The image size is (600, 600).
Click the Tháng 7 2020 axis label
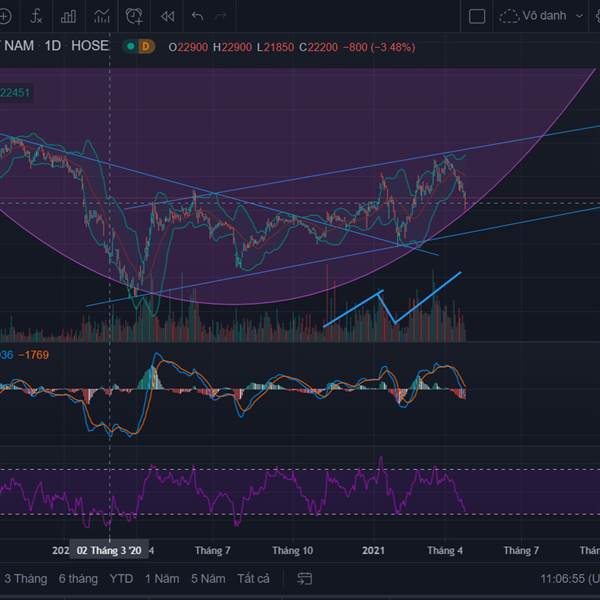[x=212, y=551]
